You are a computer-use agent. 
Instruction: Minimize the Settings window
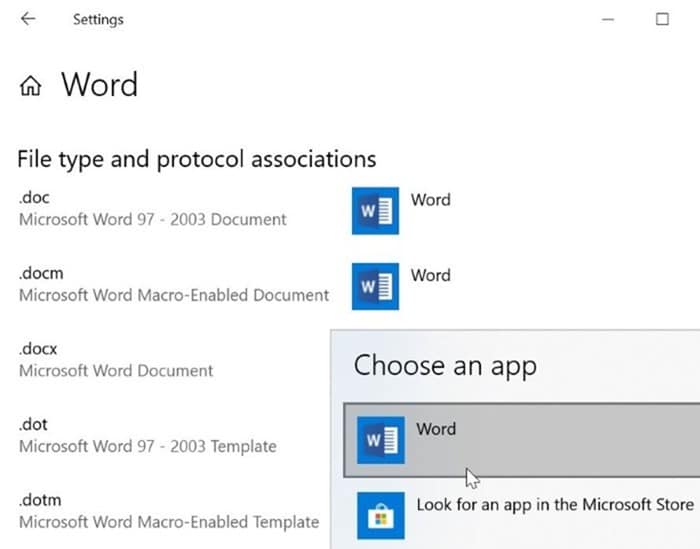608,19
